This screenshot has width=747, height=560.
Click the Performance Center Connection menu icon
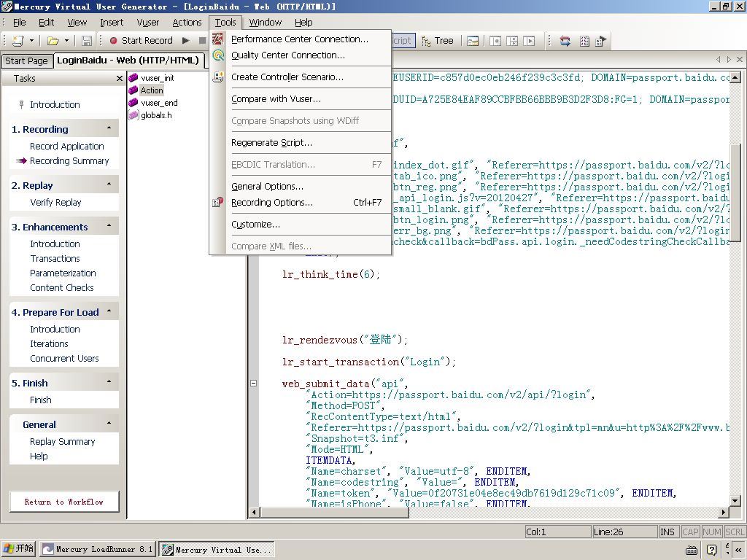218,39
